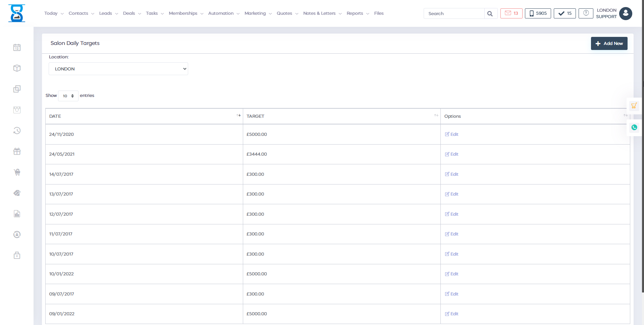Click the mobile SMS credits button 5905
This screenshot has height=325, width=644.
point(538,13)
